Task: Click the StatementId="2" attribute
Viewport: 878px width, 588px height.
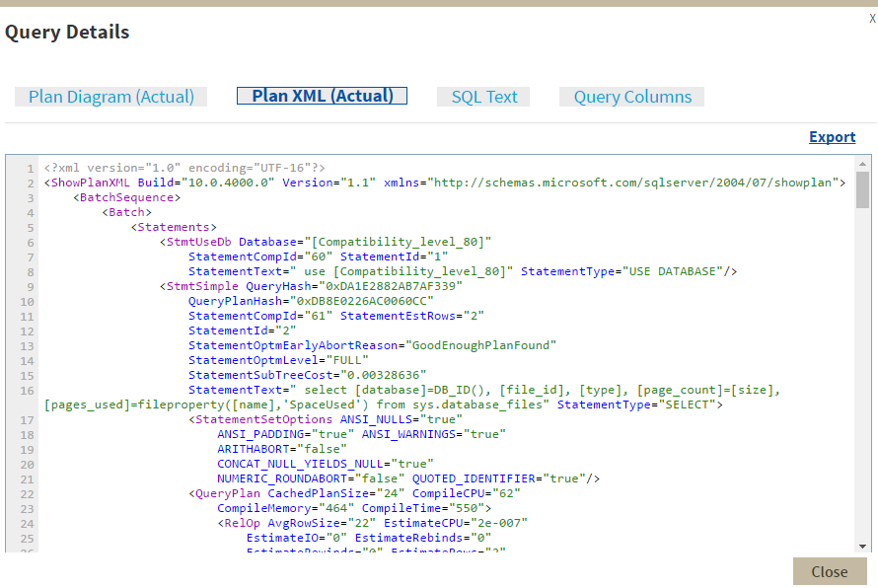Action: point(242,331)
